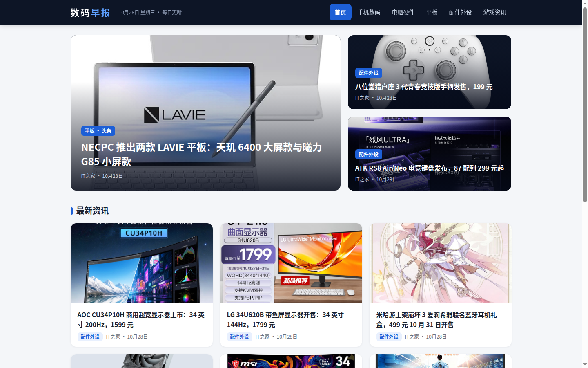This screenshot has height=368, width=588.
Task: Read the AOC CU34P10H 商用超宽显示器 headline
Action: [x=141, y=320]
